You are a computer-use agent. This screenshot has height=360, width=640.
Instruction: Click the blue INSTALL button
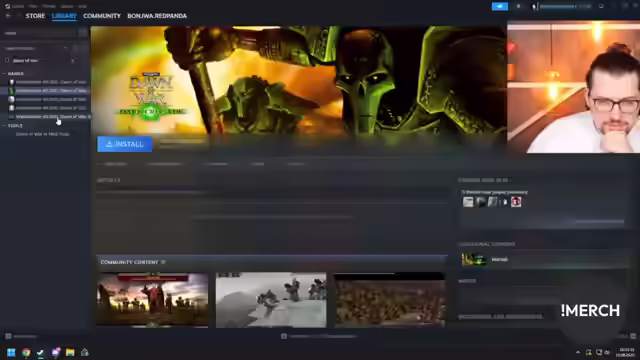pyautogui.click(x=125, y=144)
